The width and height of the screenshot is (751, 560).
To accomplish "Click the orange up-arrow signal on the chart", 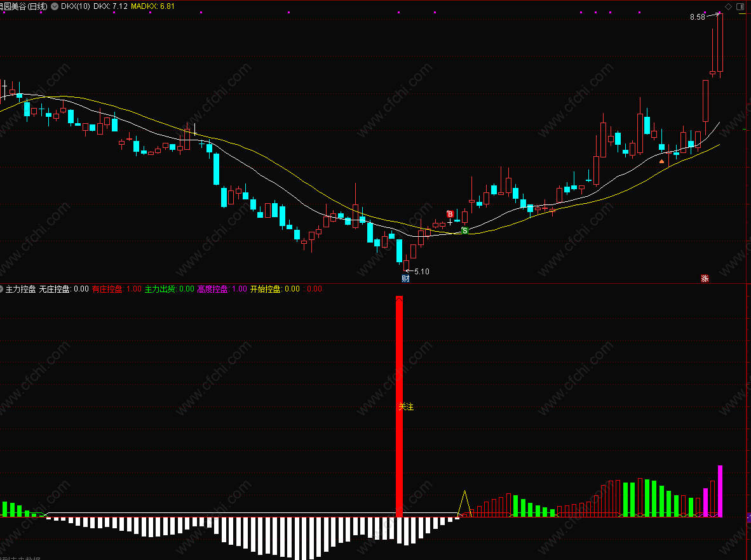I will [661, 162].
